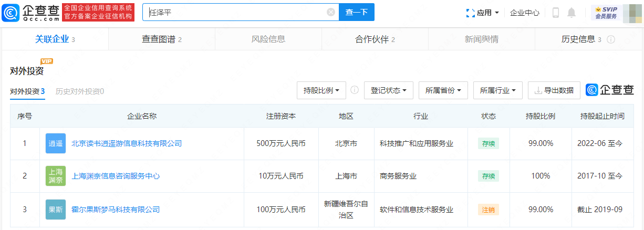Open the 所属省份 dropdown filter

point(443,90)
